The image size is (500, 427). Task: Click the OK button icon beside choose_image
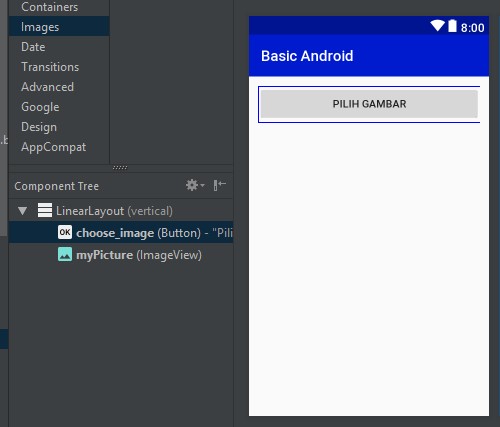coord(65,232)
